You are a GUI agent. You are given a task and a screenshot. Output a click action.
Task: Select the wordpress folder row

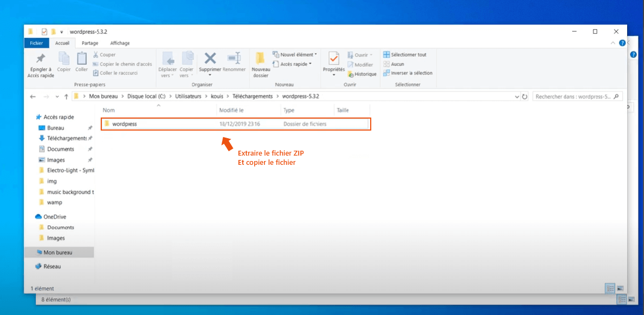point(236,124)
